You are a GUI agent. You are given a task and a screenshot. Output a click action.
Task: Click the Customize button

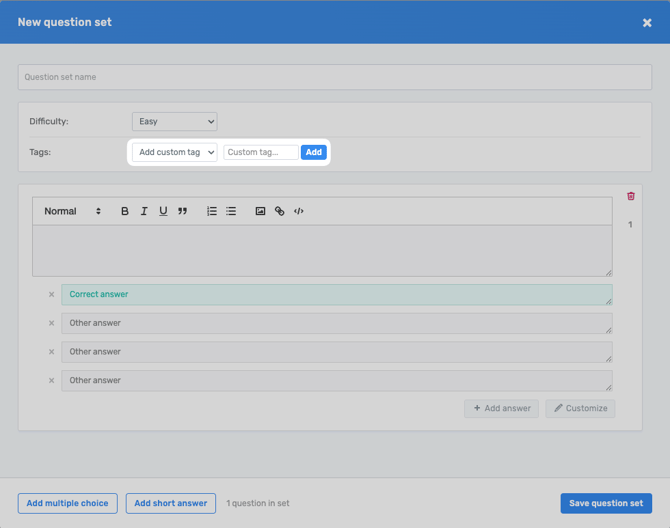tap(580, 408)
